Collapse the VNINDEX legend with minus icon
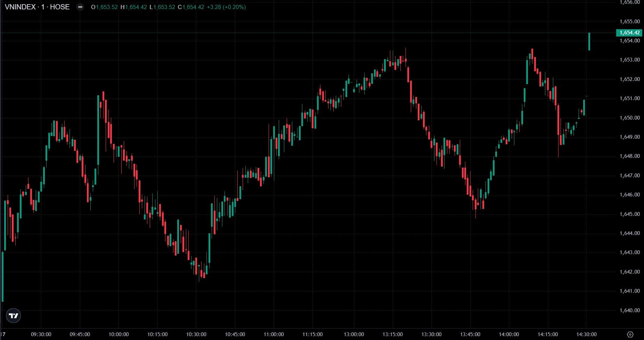The height and width of the screenshot is (340, 644). [80, 7]
